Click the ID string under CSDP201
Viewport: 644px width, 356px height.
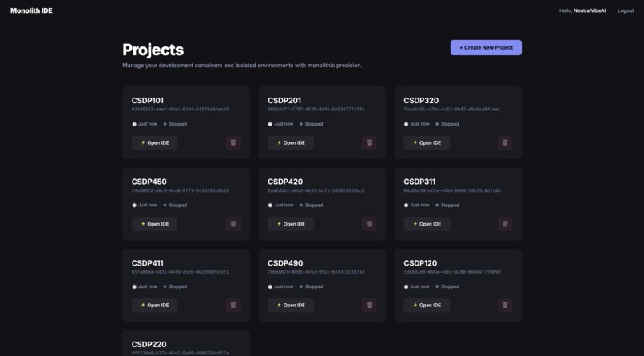[x=316, y=110]
